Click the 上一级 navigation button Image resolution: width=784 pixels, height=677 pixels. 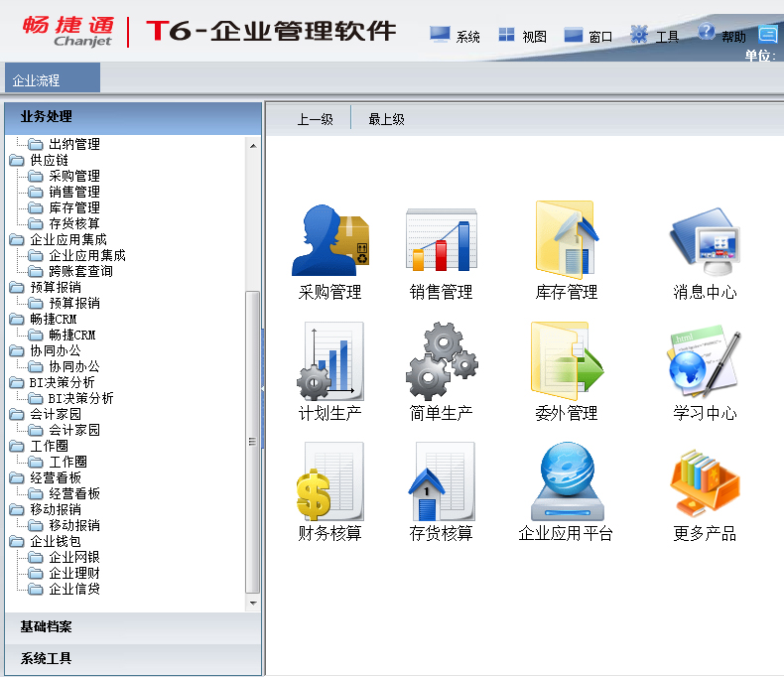315,120
